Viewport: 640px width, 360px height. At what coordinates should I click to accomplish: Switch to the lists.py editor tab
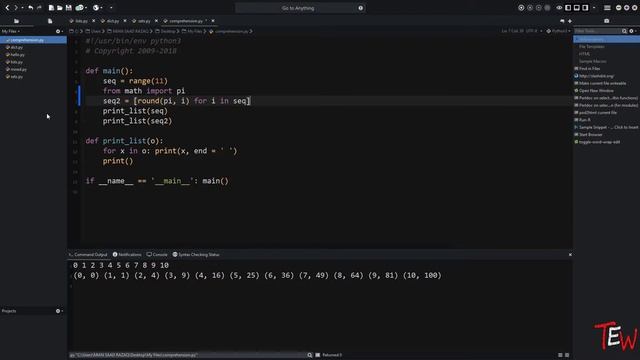pos(81,21)
